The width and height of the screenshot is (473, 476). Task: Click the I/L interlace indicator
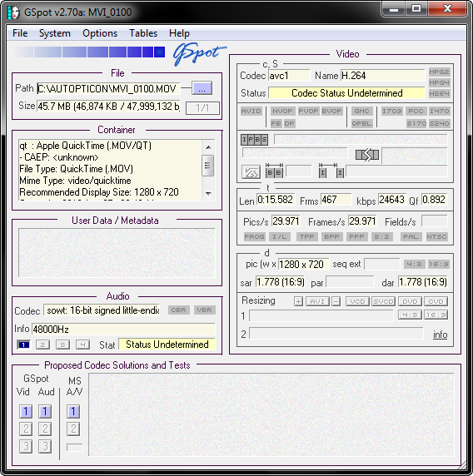280,236
